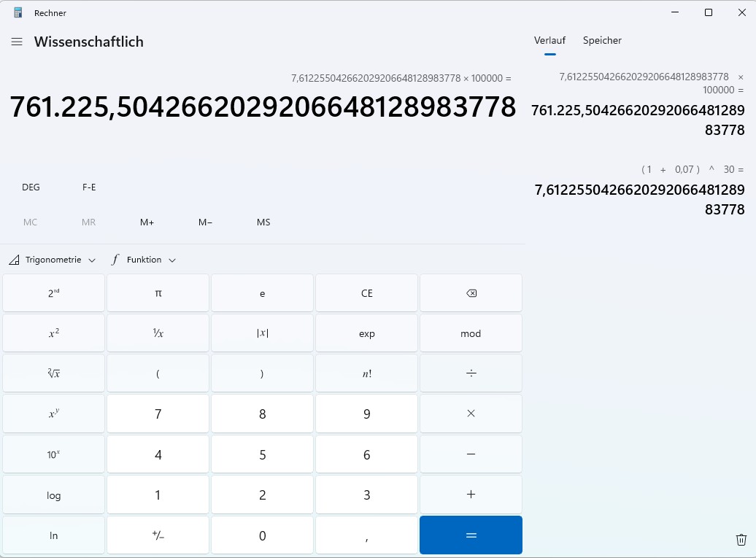
Task: Select the (1 + 0,07) ^ 30 history entry
Action: pyautogui.click(x=640, y=190)
